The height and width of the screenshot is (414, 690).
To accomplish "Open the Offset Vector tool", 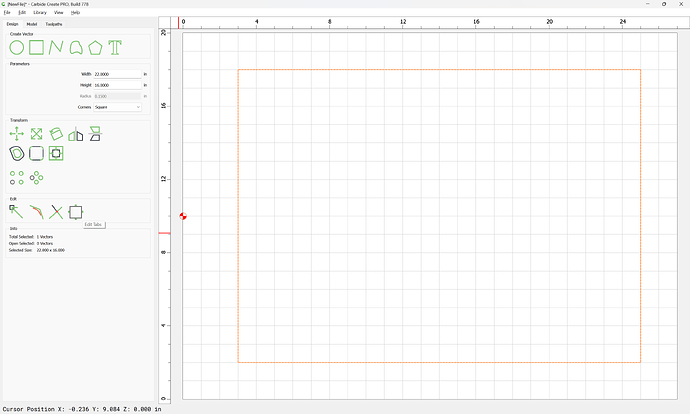I will (17, 154).
